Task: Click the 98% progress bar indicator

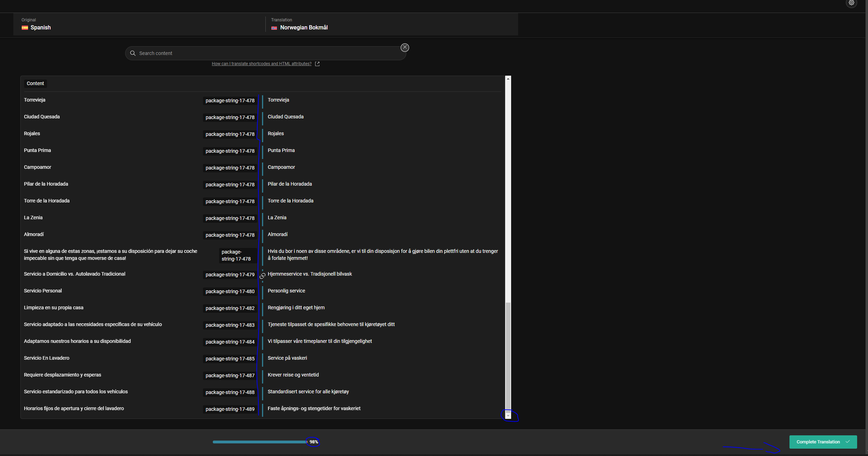Action: (313, 442)
